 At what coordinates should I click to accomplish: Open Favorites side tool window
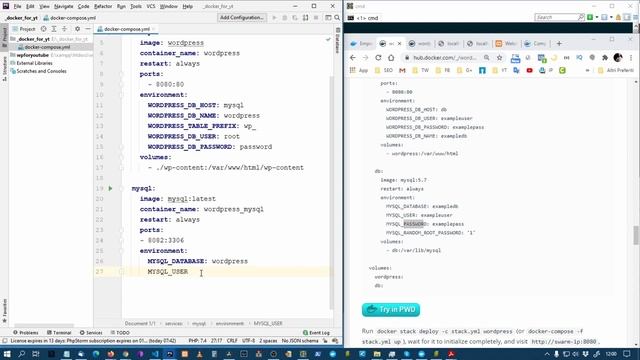pyautogui.click(x=4, y=311)
